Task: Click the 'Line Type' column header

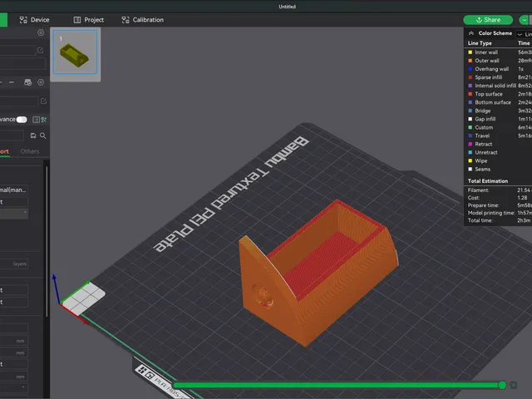Action: pos(480,43)
